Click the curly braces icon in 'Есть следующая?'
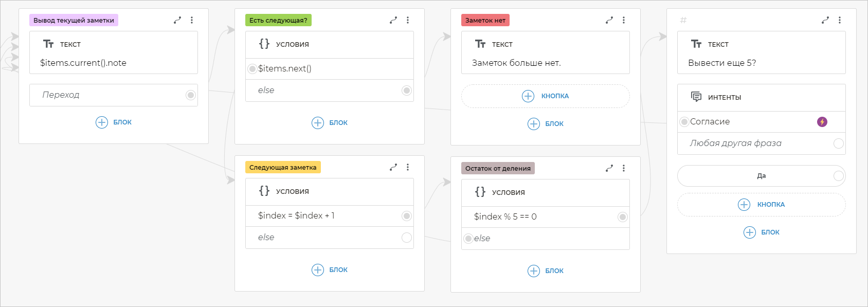This screenshot has height=307, width=868. (x=264, y=44)
